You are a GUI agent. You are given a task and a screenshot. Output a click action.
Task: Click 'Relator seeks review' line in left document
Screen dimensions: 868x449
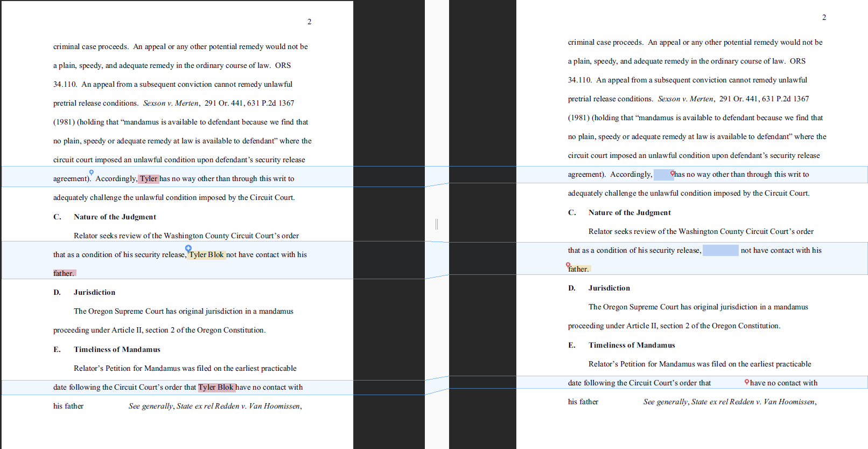pos(186,236)
